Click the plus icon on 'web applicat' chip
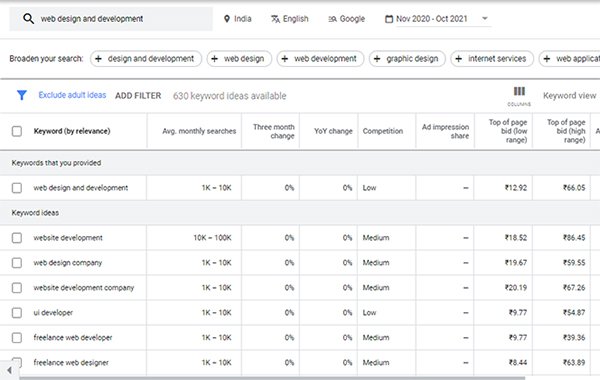Screen dimensions: 600x380 point(547,59)
